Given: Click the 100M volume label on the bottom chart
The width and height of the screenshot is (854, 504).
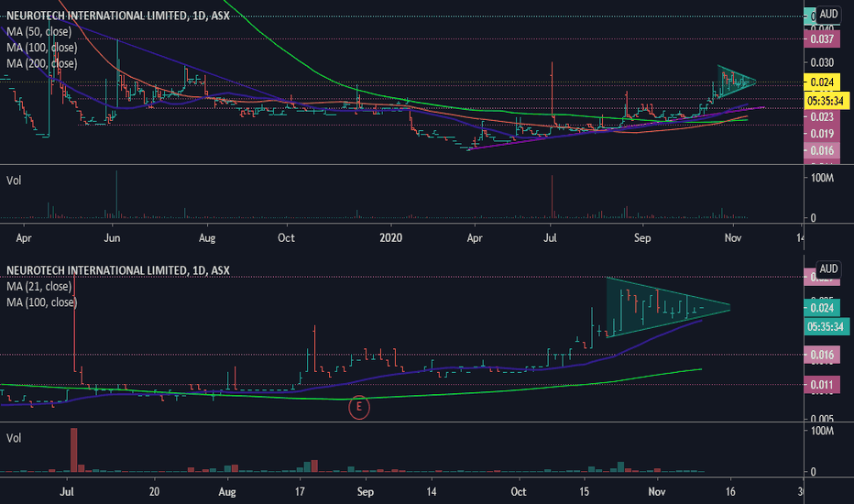Looking at the screenshot, I should 823,431.
